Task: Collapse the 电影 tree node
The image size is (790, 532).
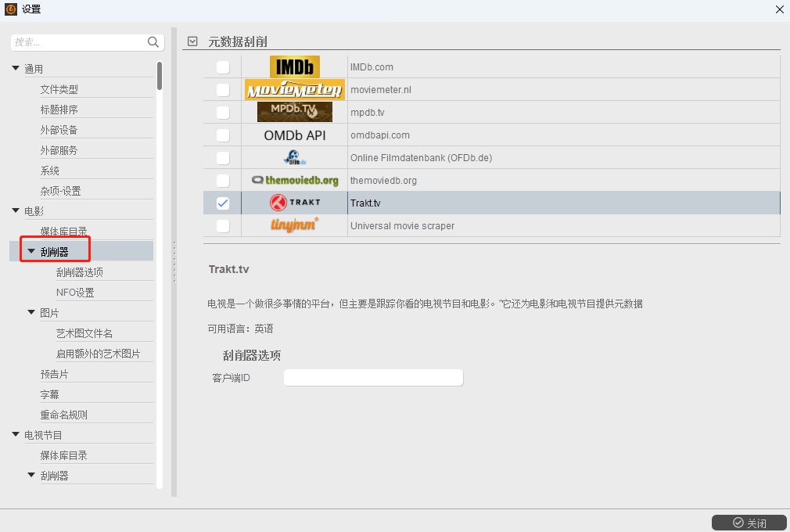Action: [16, 210]
